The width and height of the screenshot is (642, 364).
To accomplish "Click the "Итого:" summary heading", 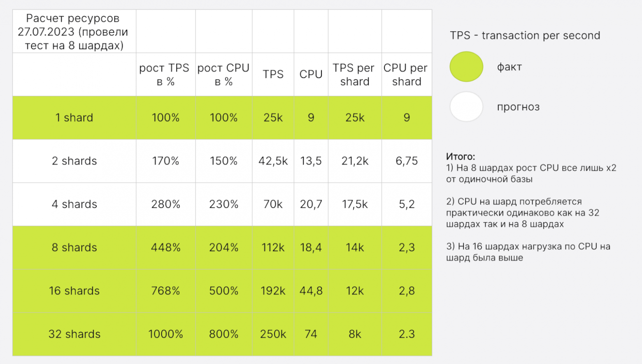I will [461, 157].
